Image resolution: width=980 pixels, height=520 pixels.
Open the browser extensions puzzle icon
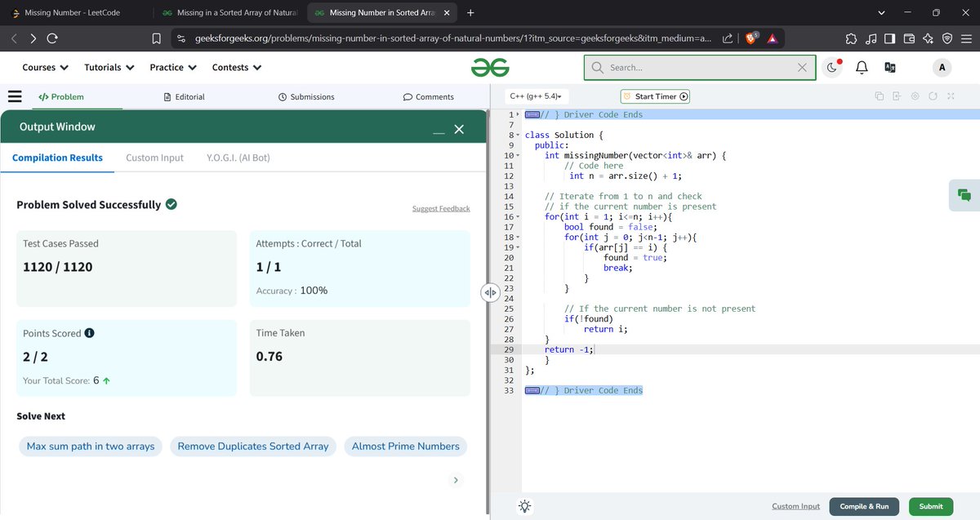tap(851, 38)
